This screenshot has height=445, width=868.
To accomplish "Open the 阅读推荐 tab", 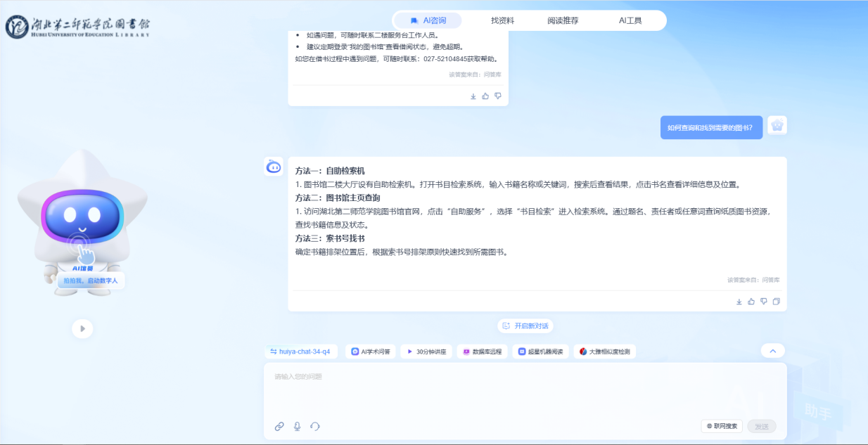I will click(x=563, y=21).
